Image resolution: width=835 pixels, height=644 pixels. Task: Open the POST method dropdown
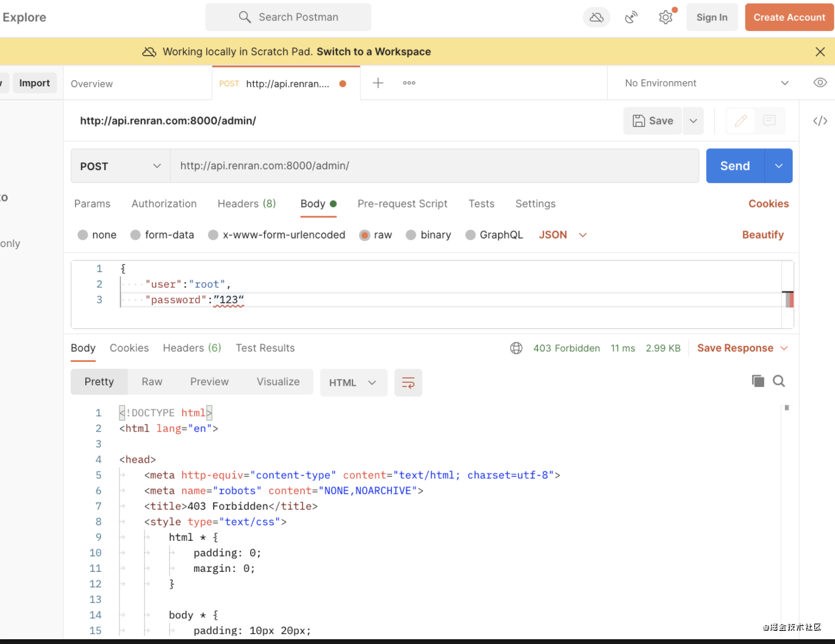click(120, 166)
